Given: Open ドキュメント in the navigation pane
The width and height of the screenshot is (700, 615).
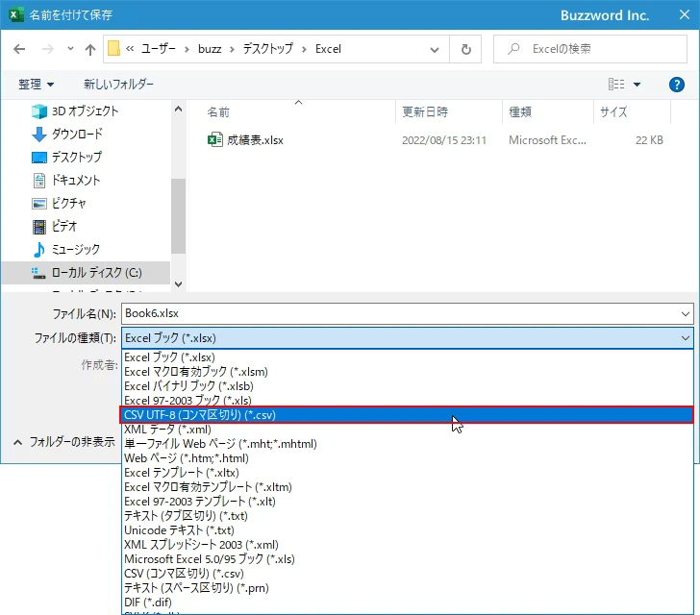Looking at the screenshot, I should click(75, 181).
